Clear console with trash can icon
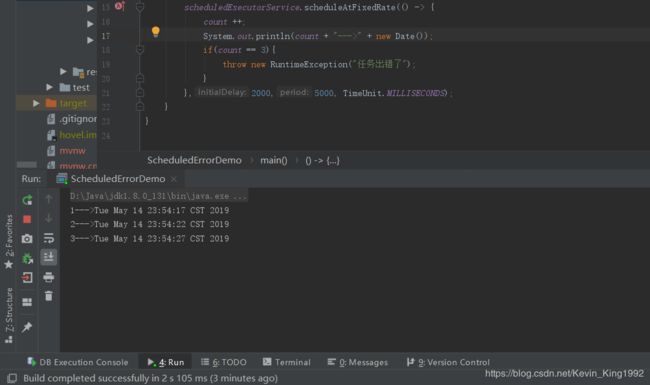Image resolution: width=650 pixels, height=385 pixels. tap(49, 296)
